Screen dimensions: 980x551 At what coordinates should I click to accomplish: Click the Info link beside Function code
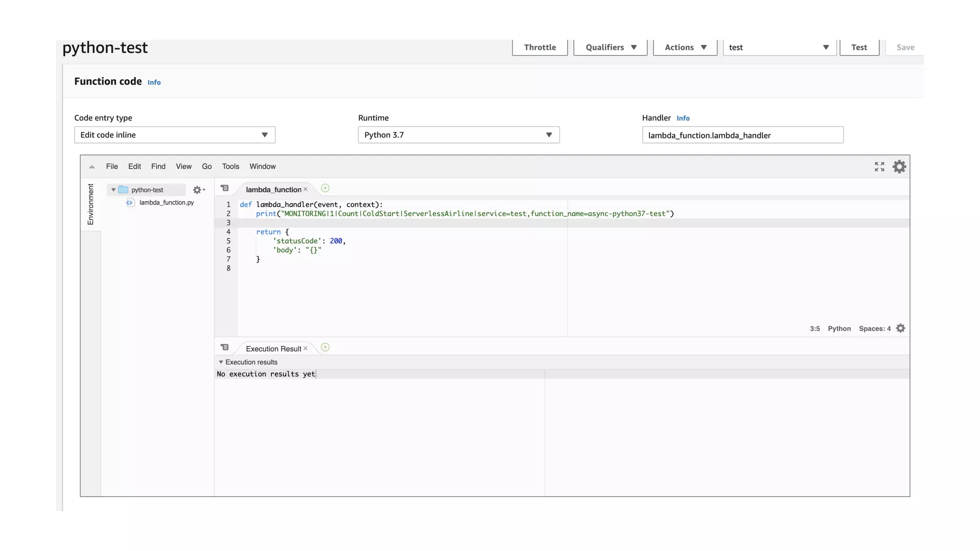click(x=154, y=82)
